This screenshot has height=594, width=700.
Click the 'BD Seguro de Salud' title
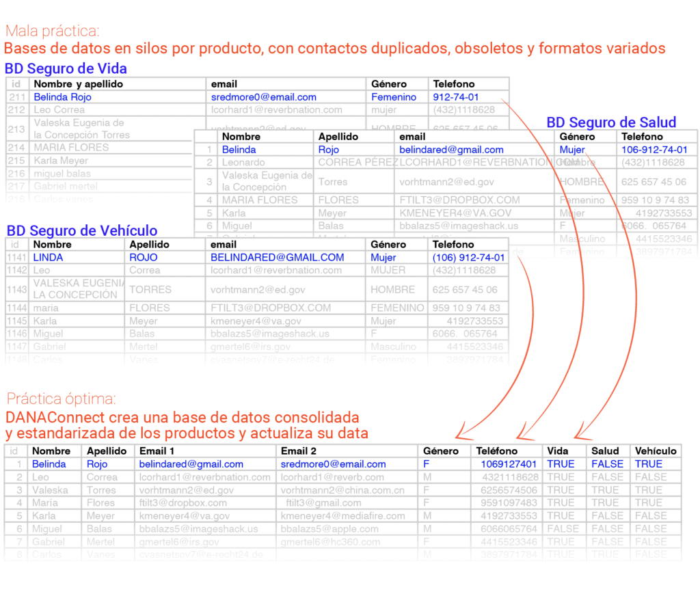pyautogui.click(x=611, y=122)
